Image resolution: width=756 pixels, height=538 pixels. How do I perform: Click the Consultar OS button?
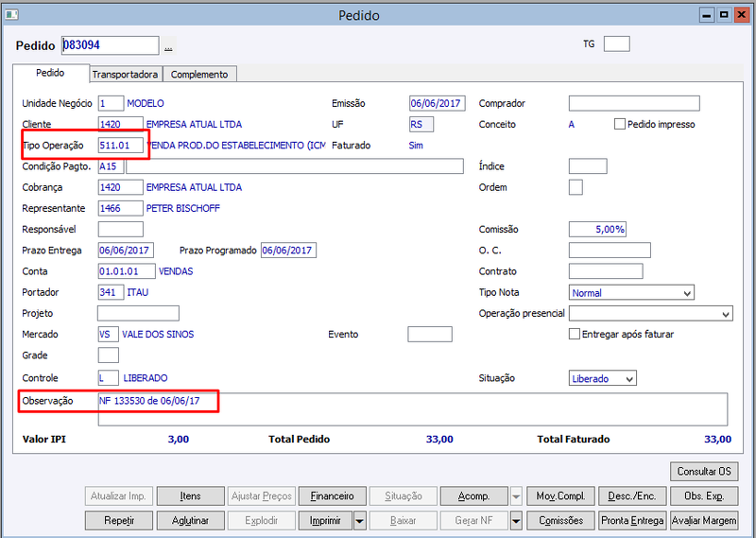(704, 472)
